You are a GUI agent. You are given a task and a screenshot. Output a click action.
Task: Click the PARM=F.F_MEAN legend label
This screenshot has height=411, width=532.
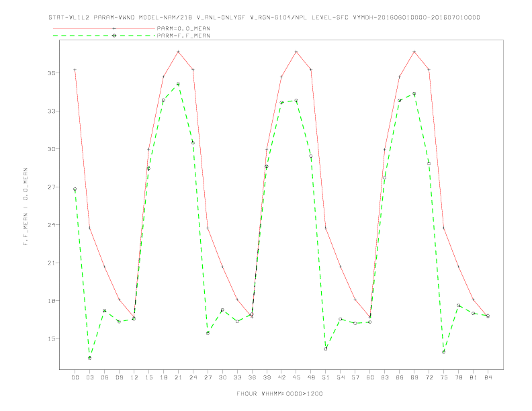click(183, 36)
